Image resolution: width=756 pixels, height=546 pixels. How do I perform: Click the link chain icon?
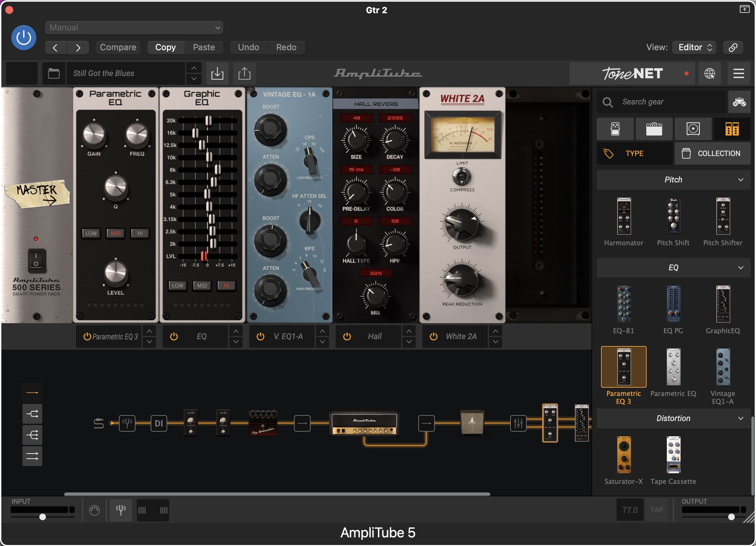pyautogui.click(x=733, y=47)
